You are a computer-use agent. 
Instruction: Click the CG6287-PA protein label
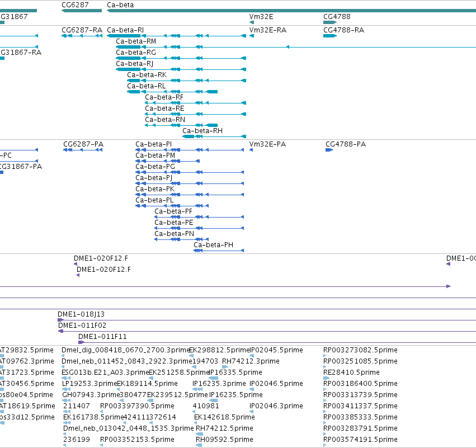83,144
